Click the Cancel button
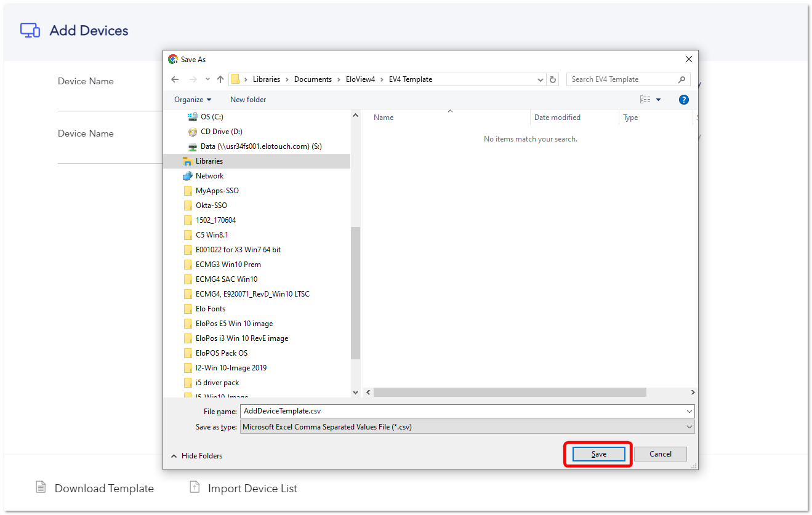Viewport: 812px width, 515px height. click(660, 454)
